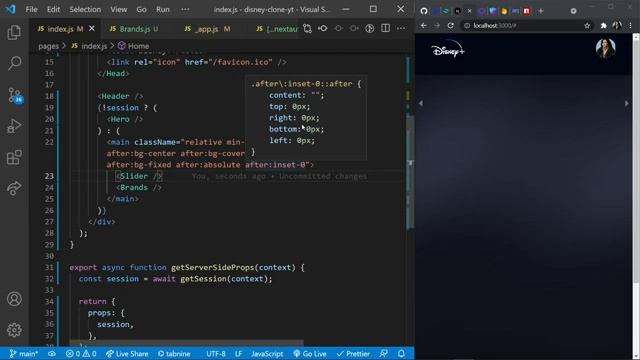The height and width of the screenshot is (360, 640).
Task: Click the remote eye icon in status bar
Action: tap(52, 353)
